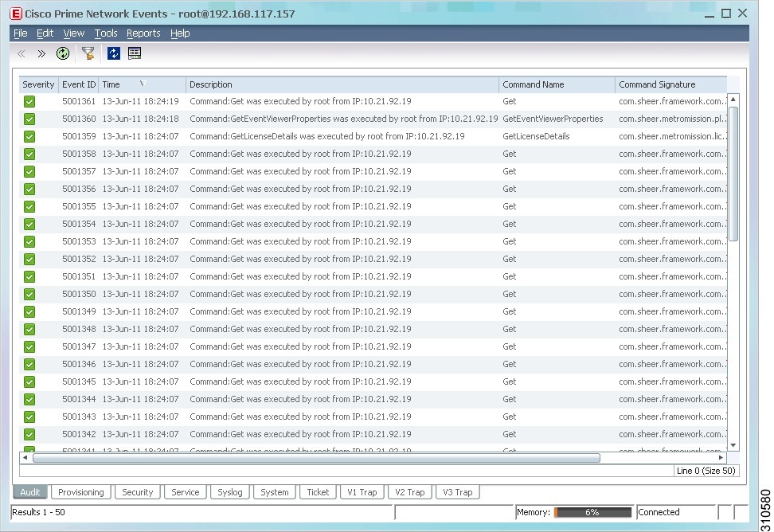This screenshot has height=532, width=774.
Task: Click the vertical scrollbar down arrow
Action: 733,445
